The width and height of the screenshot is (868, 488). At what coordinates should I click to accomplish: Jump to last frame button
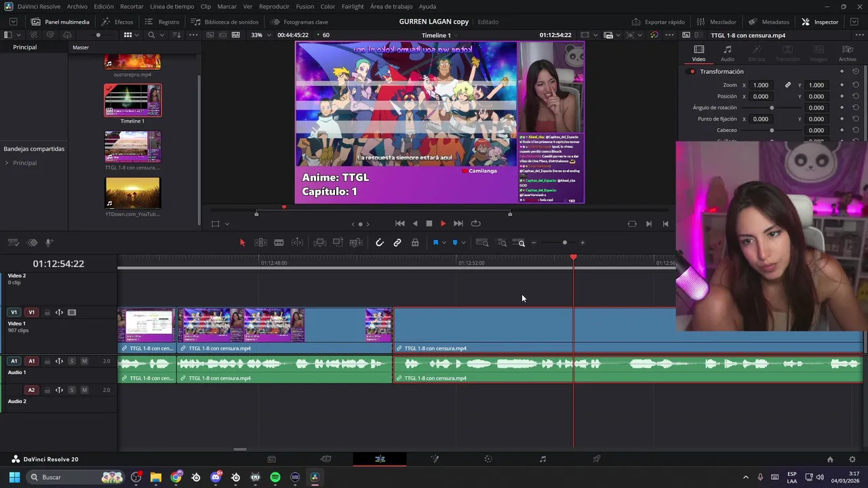tap(458, 224)
